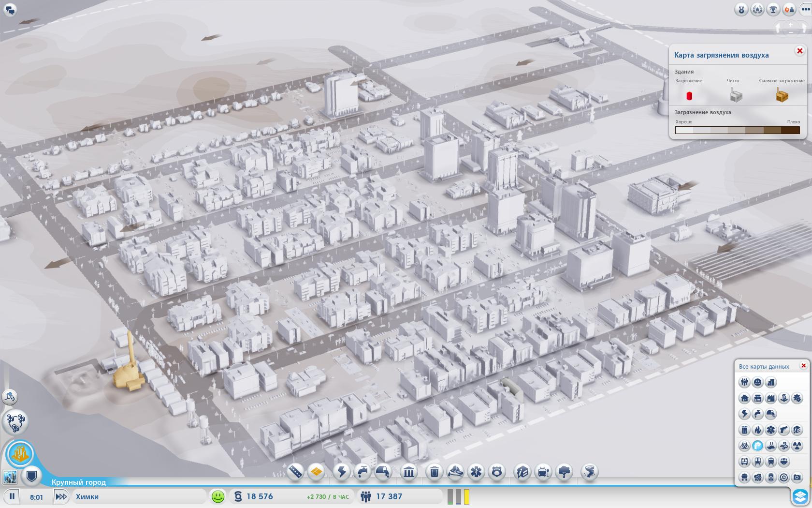Toggle the Sewage data map

point(770,414)
